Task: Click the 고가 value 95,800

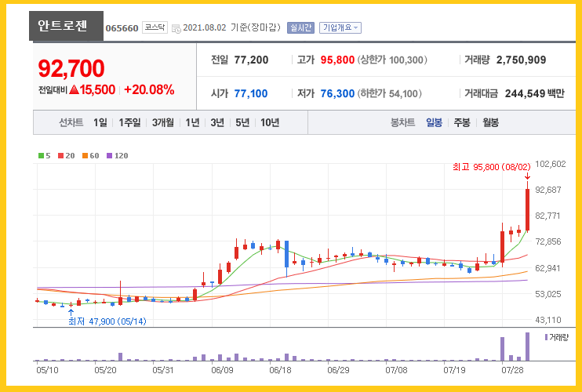Action: [x=337, y=60]
